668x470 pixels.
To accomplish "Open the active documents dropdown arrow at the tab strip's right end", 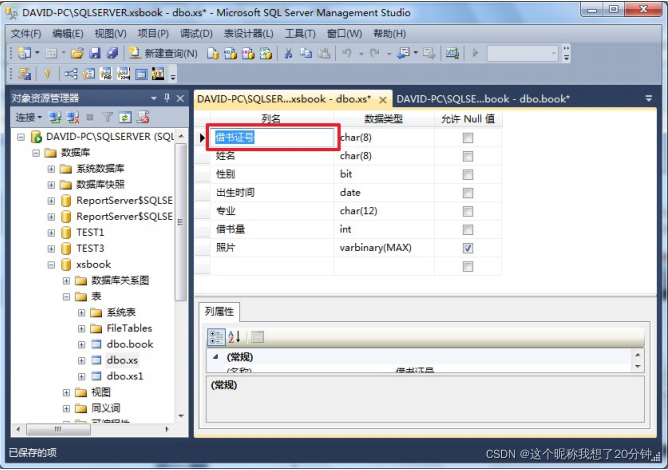I will 648,98.
